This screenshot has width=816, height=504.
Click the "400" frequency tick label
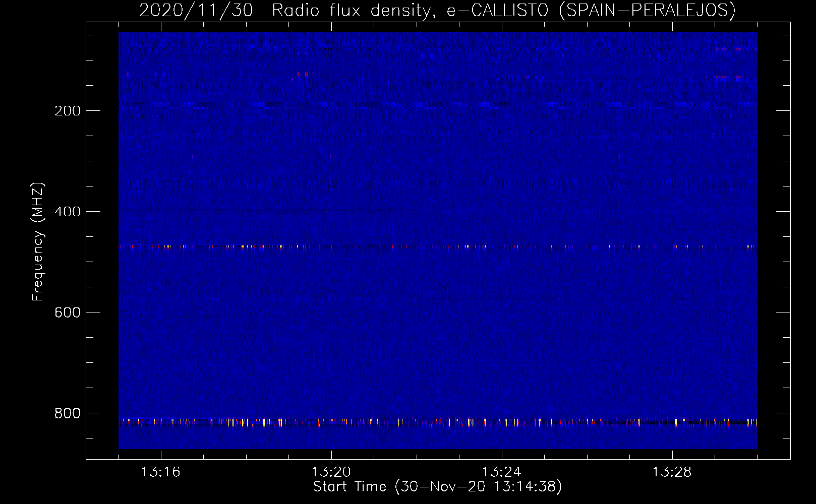(x=68, y=212)
